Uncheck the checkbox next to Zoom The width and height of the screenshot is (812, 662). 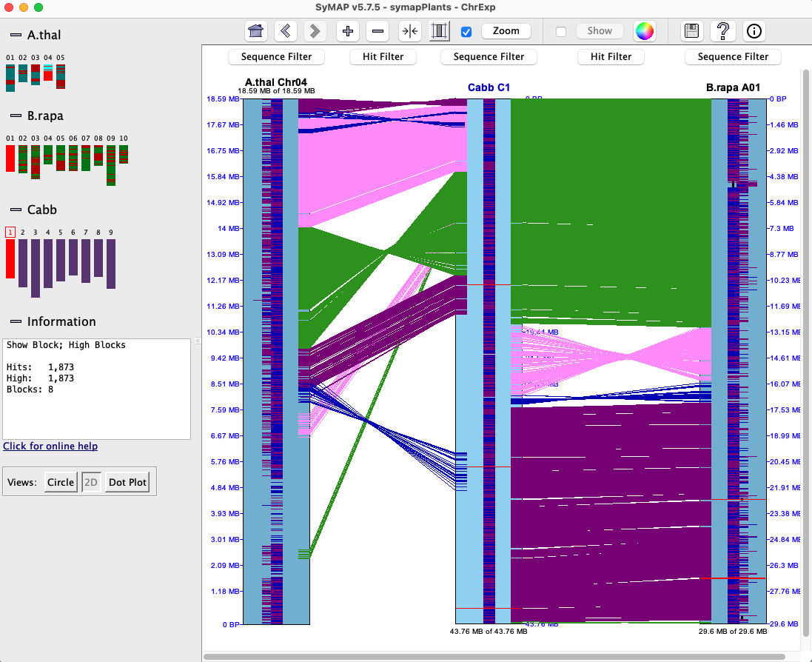click(466, 32)
